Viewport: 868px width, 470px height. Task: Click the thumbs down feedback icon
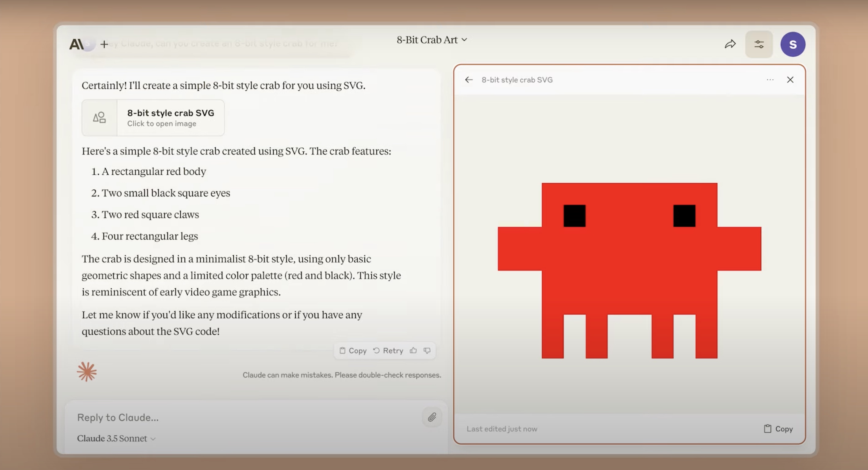pos(427,351)
